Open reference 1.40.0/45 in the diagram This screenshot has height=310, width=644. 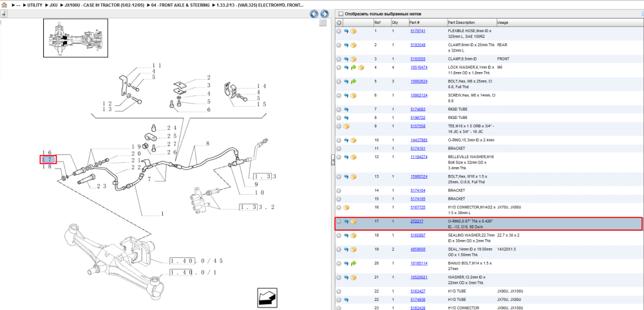pos(196,260)
